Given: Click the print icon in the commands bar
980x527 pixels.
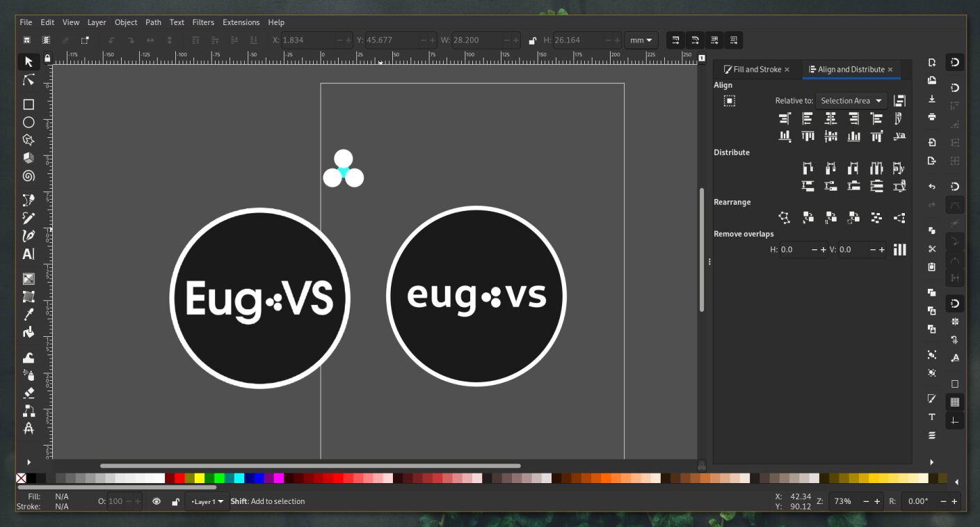Looking at the screenshot, I should point(932,117).
